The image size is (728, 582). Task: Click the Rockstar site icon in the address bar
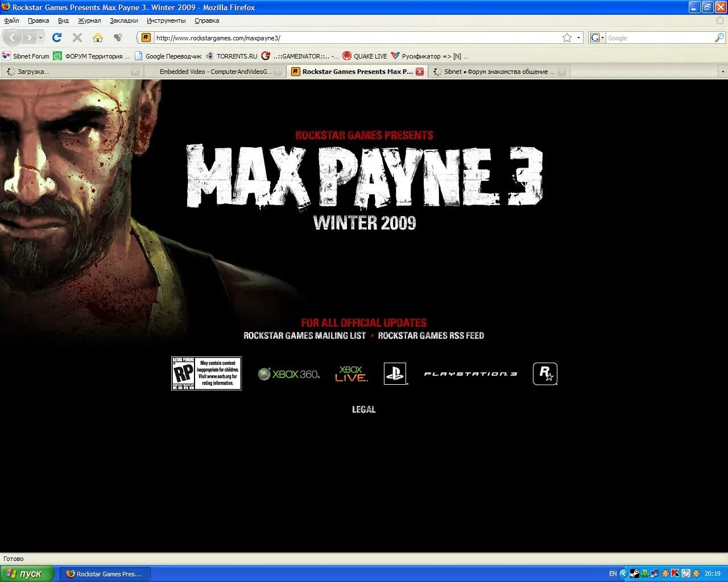click(x=146, y=38)
